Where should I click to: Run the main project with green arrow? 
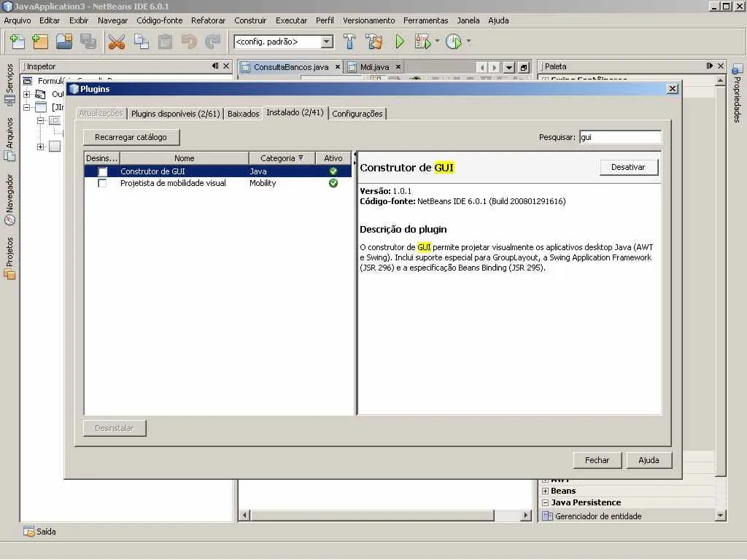click(x=400, y=42)
